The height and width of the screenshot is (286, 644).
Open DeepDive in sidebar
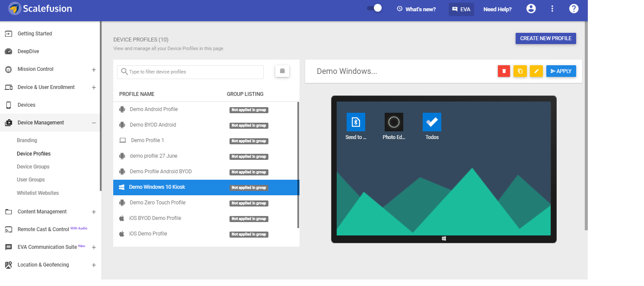[28, 51]
